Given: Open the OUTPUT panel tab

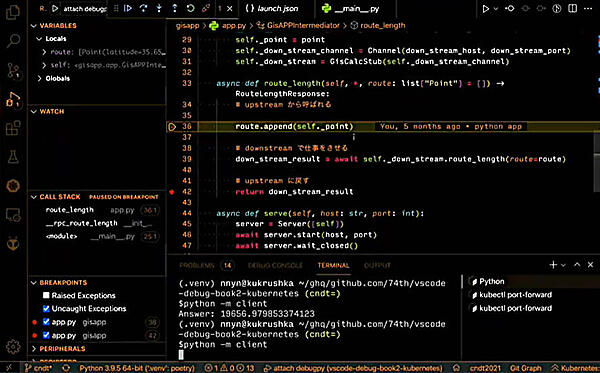Looking at the screenshot, I should [x=377, y=265].
